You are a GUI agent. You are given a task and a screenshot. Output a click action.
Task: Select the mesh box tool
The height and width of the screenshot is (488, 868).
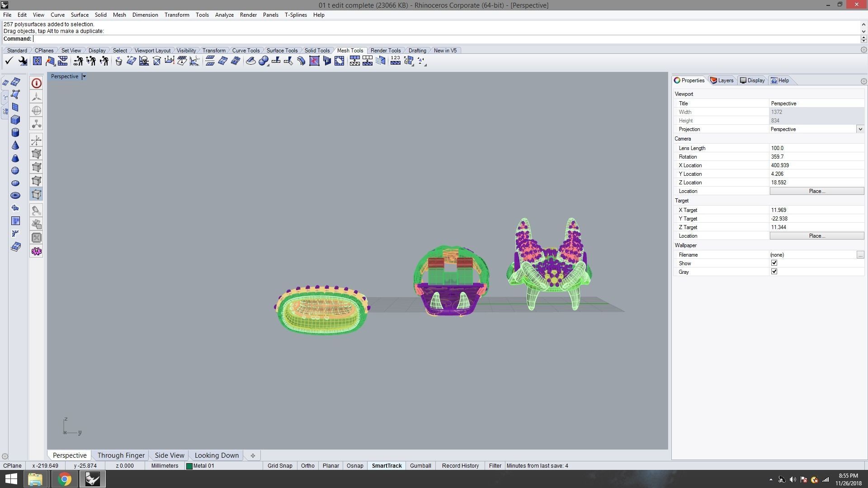[15, 120]
